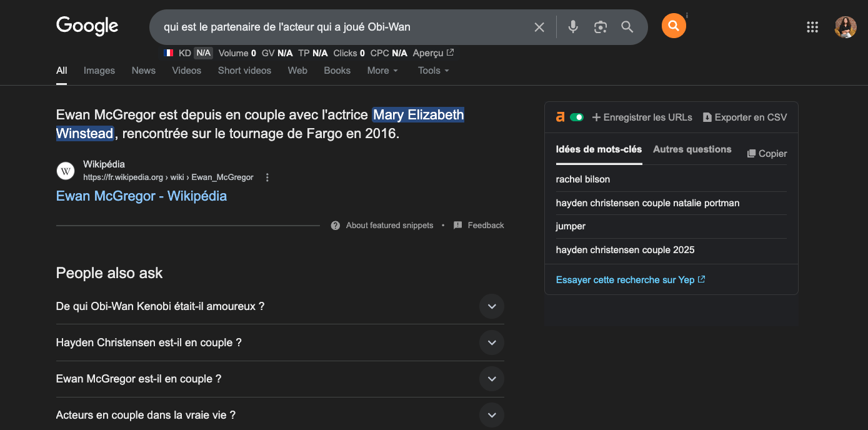Screen dimensions: 868x430
Task: Open the More search categories dropdown
Action: pos(382,71)
